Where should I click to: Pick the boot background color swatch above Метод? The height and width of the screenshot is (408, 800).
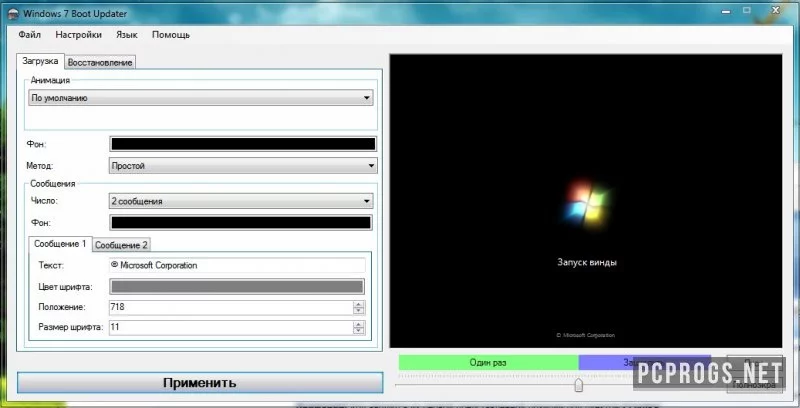pyautogui.click(x=243, y=144)
